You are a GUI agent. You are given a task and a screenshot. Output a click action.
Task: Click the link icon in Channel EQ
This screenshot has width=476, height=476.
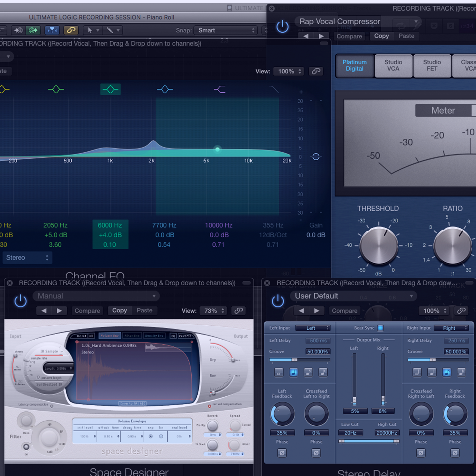tap(316, 71)
